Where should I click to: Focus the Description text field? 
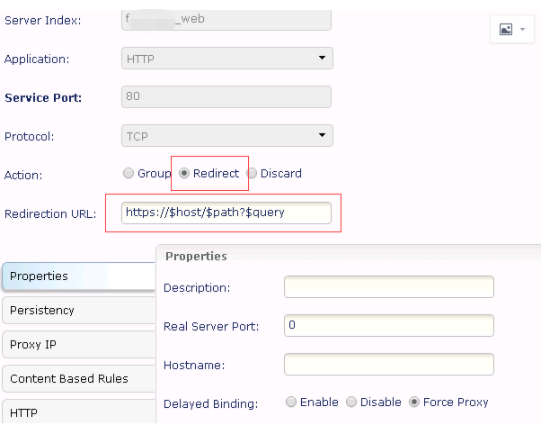pyautogui.click(x=389, y=287)
